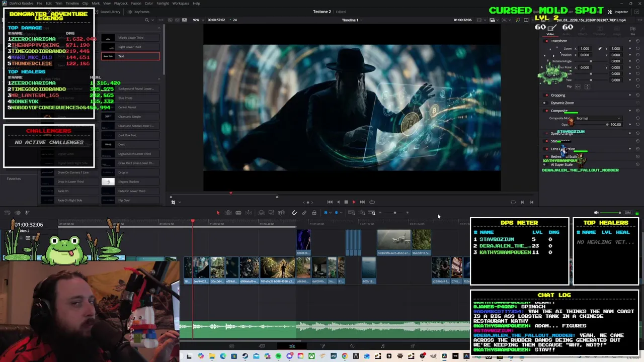The width and height of the screenshot is (644, 362).
Task: Open the Sound Library panel
Action: coord(108,12)
